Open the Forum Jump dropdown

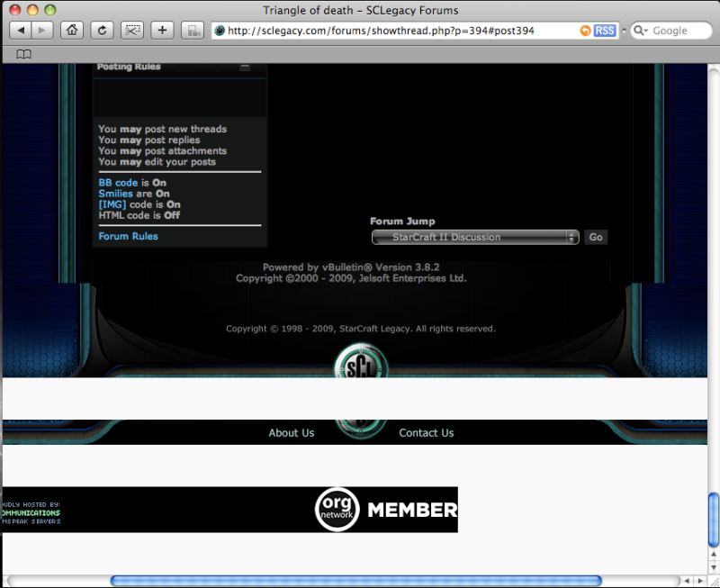[475, 237]
